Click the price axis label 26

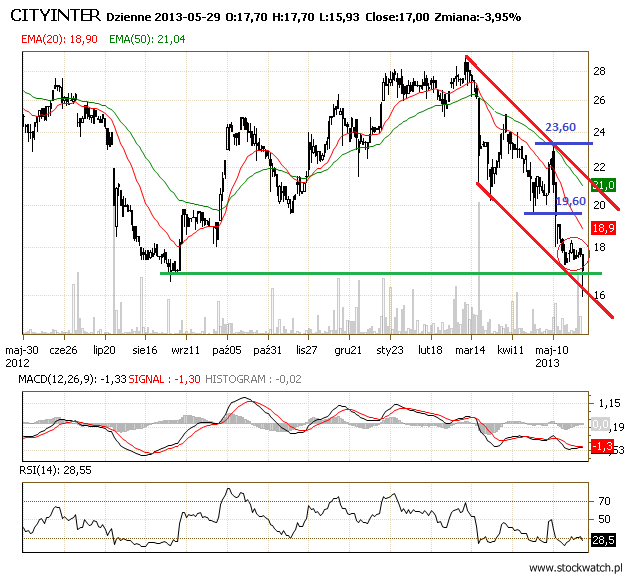tap(599, 100)
